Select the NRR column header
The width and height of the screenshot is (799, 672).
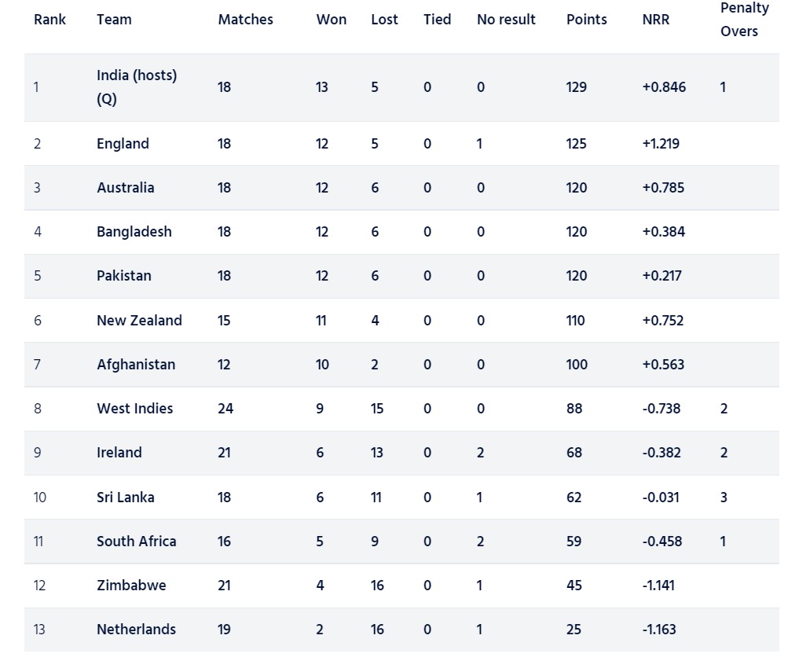(656, 20)
